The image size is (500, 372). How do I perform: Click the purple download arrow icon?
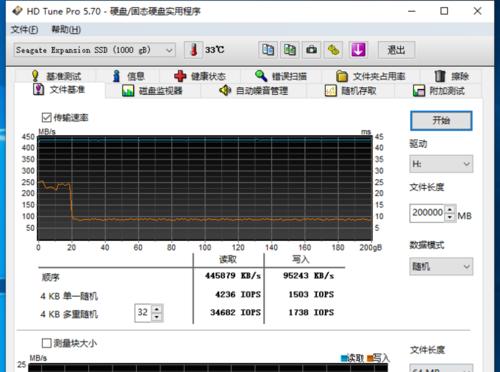pos(358,50)
